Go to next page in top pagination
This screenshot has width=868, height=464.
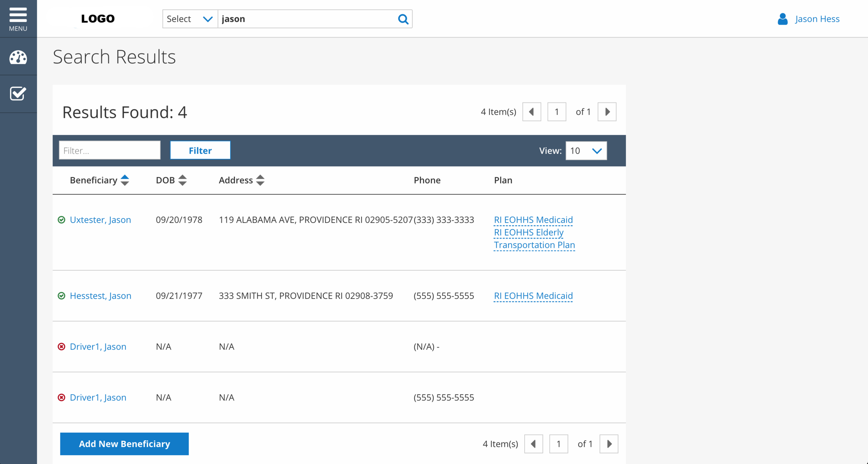607,112
